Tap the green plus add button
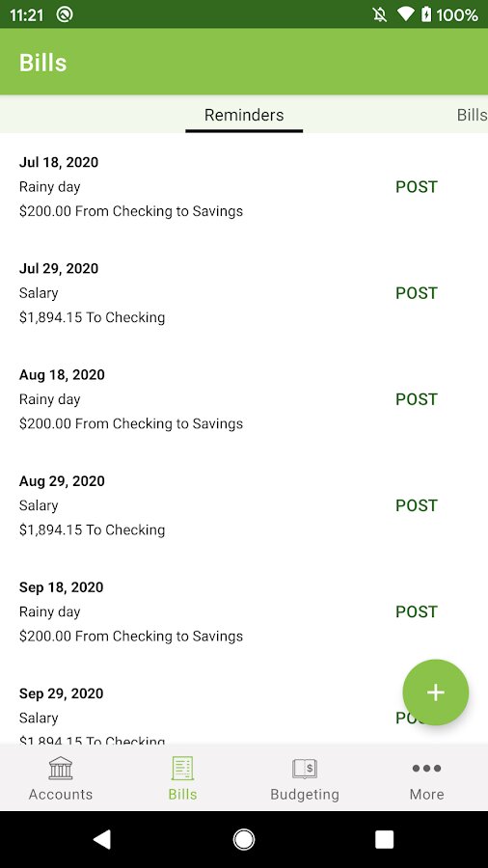The image size is (488, 868). coord(435,692)
